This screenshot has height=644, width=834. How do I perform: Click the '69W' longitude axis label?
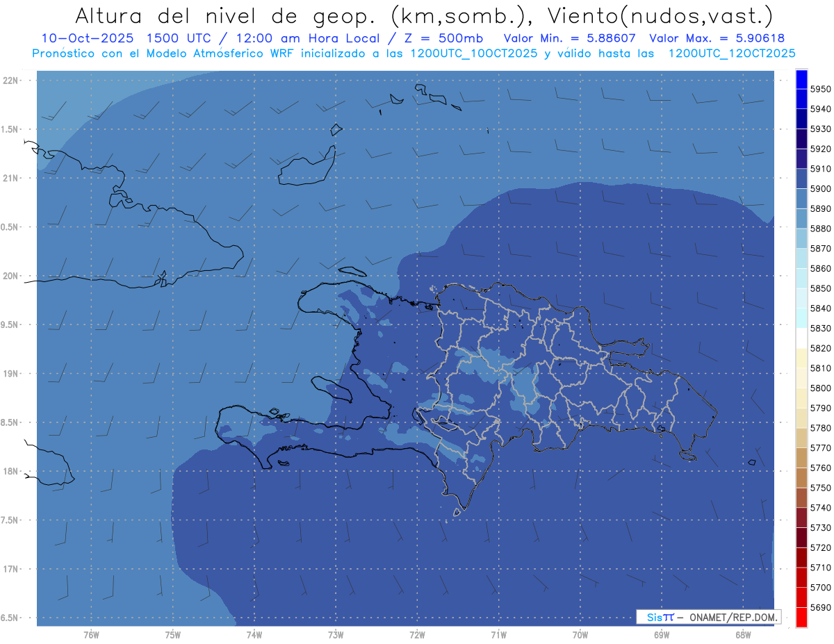click(662, 634)
